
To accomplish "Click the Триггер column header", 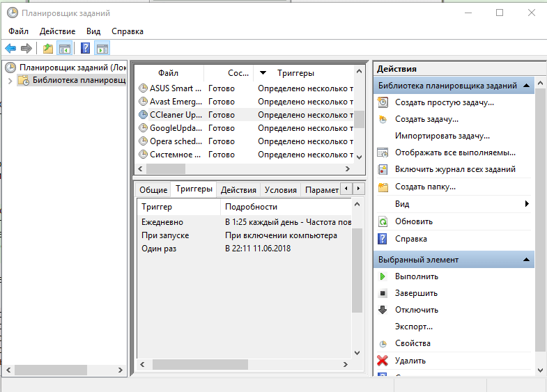I will [179, 207].
